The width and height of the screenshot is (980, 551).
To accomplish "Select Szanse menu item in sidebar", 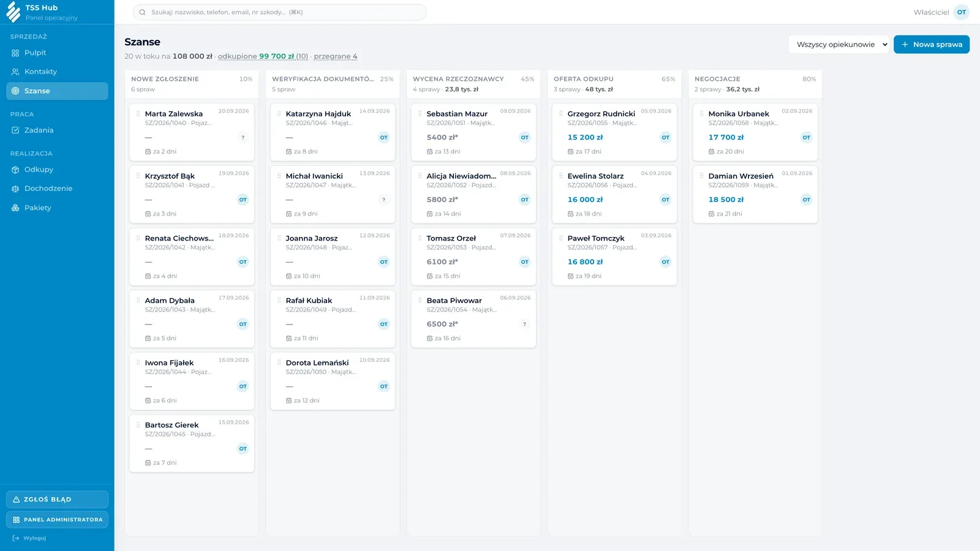I will coord(57,91).
